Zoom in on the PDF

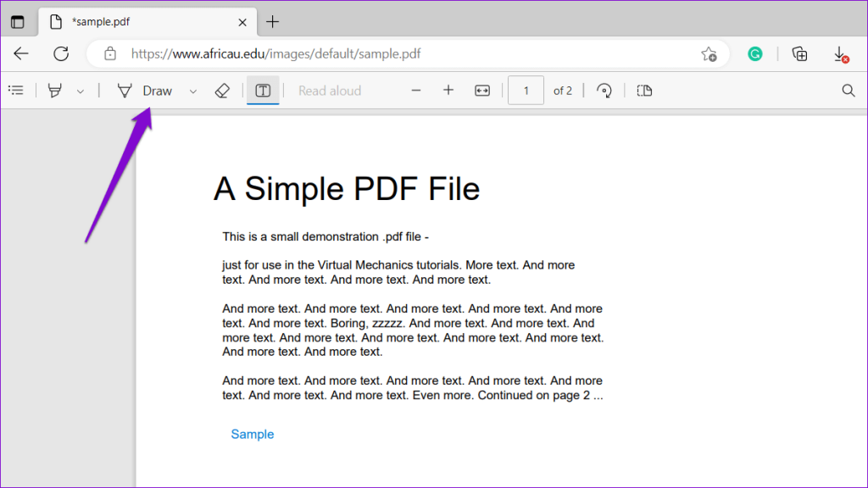click(448, 90)
